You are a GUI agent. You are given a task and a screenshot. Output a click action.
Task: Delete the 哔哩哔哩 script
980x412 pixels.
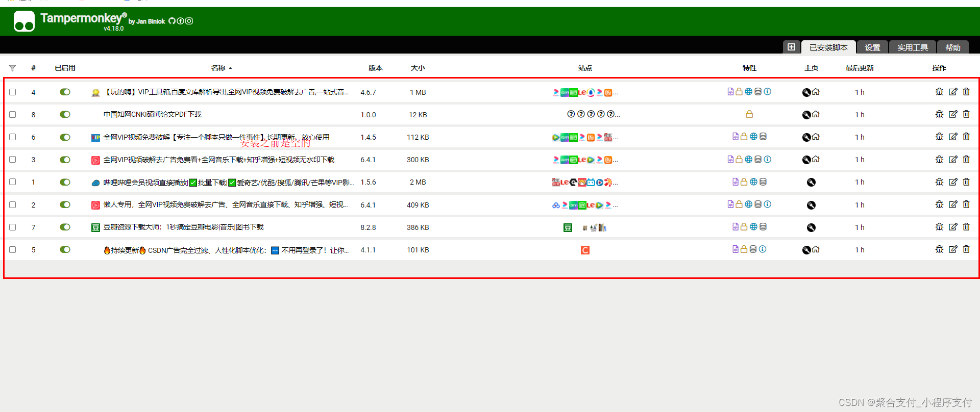[966, 182]
